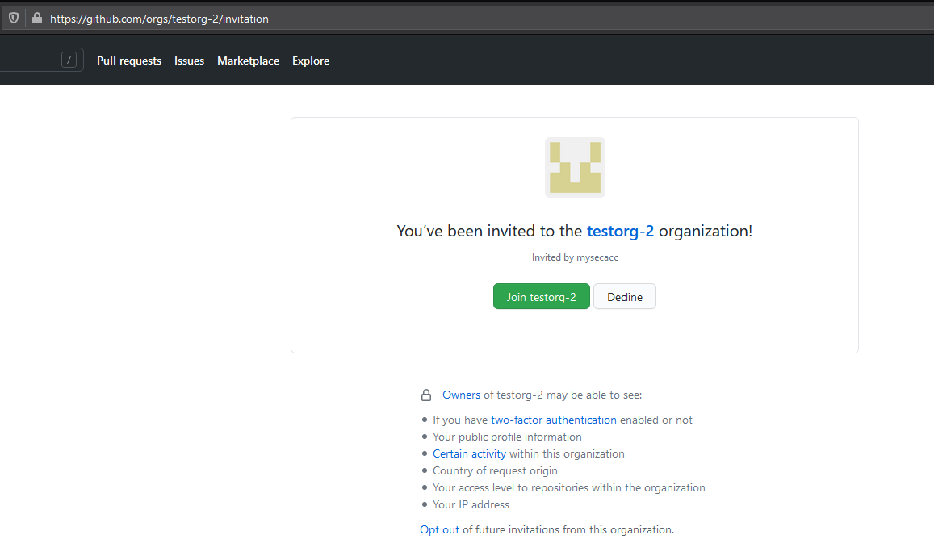Click the GitHub search box
Image resolution: width=934 pixels, height=560 pixels.
click(x=28, y=60)
